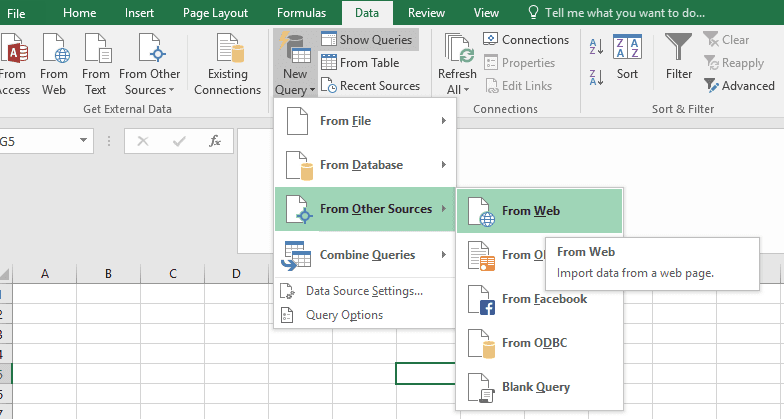Select column A header
Image resolution: width=784 pixels, height=419 pixels.
pyautogui.click(x=44, y=274)
